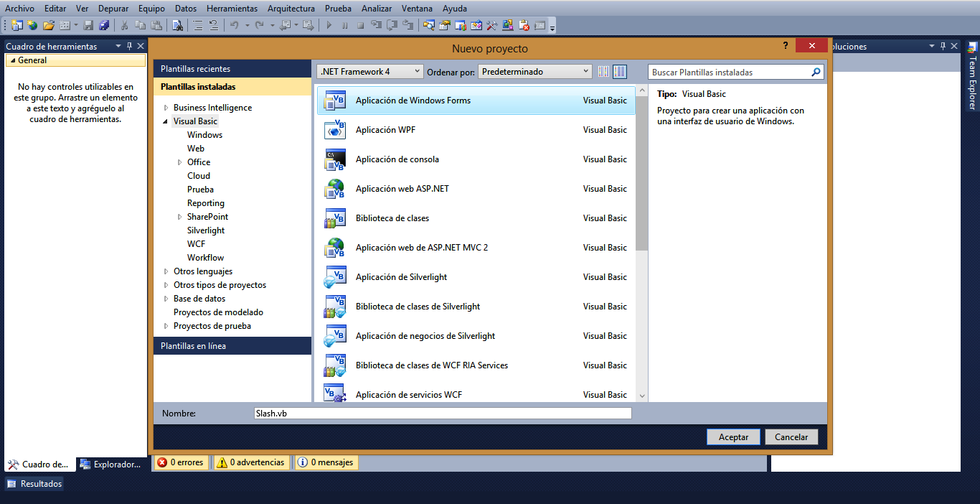Click the Save All toolbar icon
This screenshot has width=980, height=504.
tap(103, 25)
